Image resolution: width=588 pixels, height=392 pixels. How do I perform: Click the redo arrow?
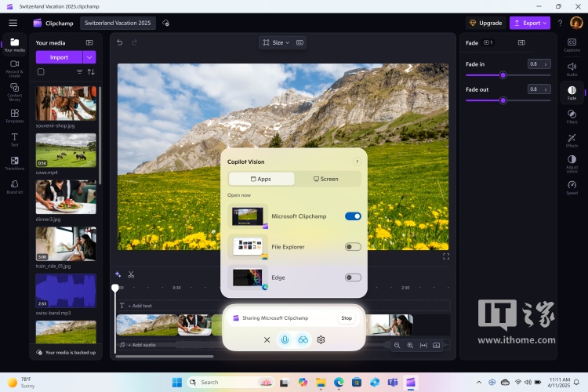[x=134, y=42]
